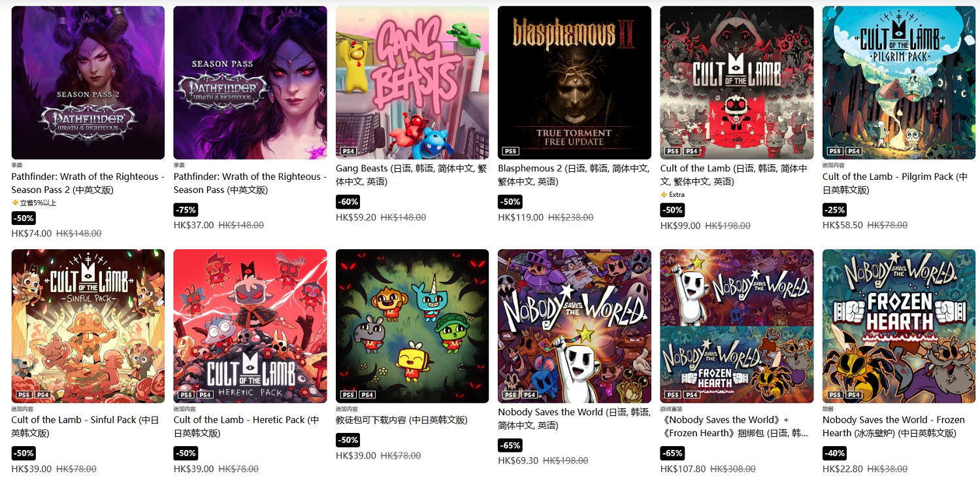Click the HK$99.00 price of Cult of the Lamb

[x=681, y=226]
